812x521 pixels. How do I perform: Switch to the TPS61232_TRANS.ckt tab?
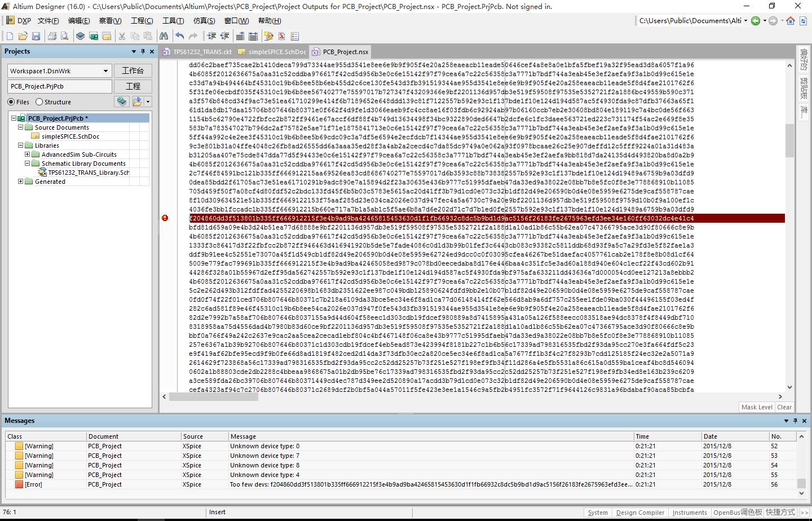(197, 52)
